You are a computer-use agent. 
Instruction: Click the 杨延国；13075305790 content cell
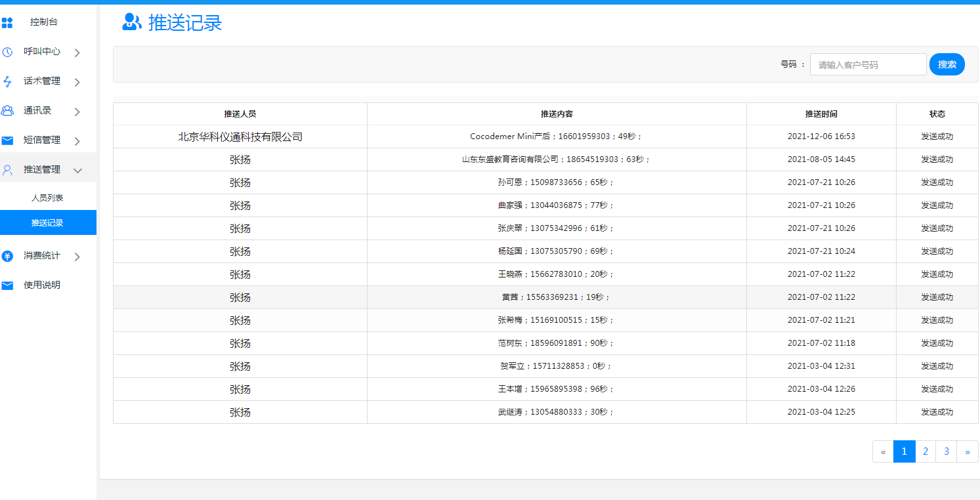557,251
